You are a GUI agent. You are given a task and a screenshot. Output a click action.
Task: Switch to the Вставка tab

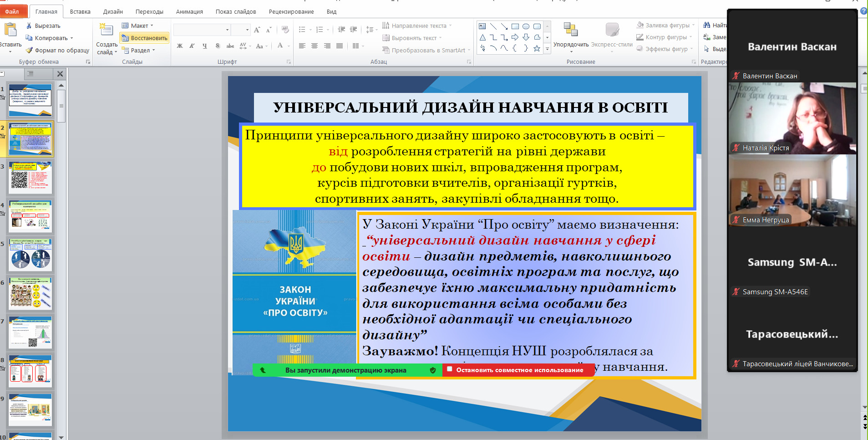click(80, 11)
